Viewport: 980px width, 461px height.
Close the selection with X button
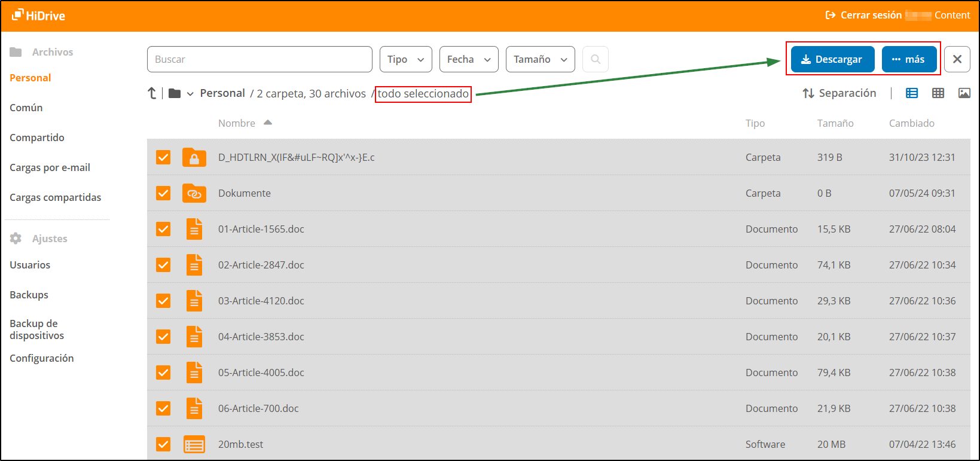(957, 59)
